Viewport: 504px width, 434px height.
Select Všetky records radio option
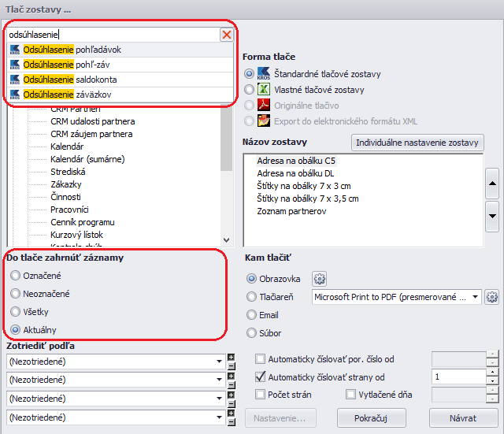pyautogui.click(x=15, y=312)
